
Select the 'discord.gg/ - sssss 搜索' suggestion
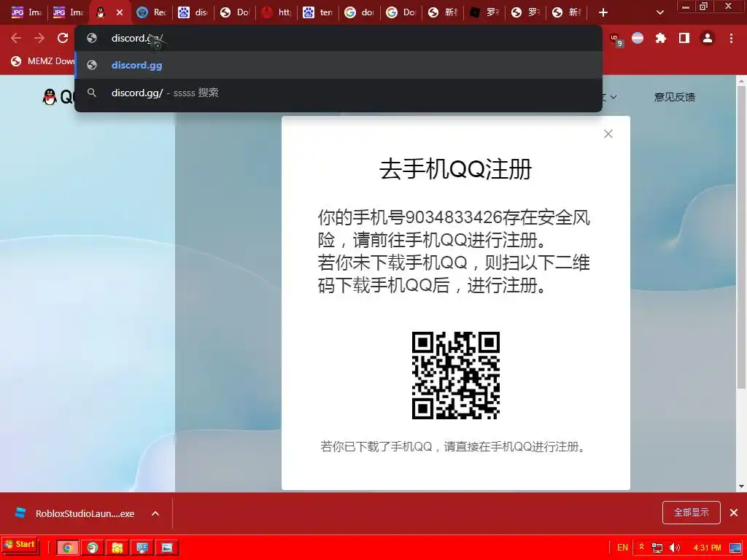pyautogui.click(x=338, y=93)
